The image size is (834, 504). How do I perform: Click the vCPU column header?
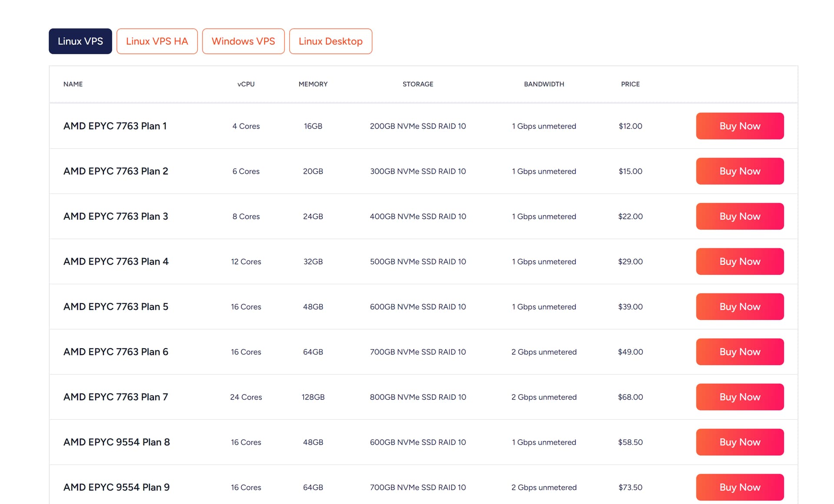pyautogui.click(x=246, y=84)
